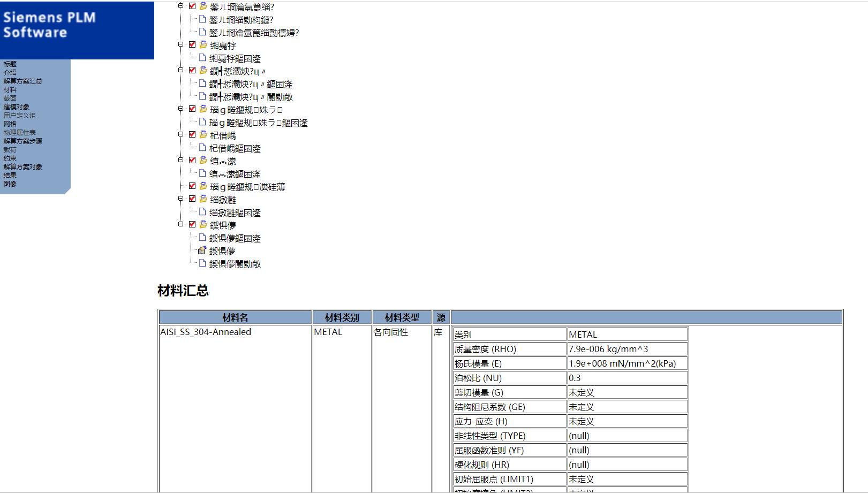Select the AISI_SS_304-Annealed material name cell

point(206,332)
